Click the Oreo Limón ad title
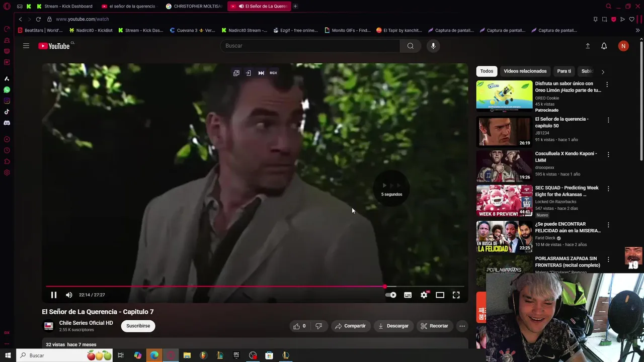 pyautogui.click(x=568, y=87)
